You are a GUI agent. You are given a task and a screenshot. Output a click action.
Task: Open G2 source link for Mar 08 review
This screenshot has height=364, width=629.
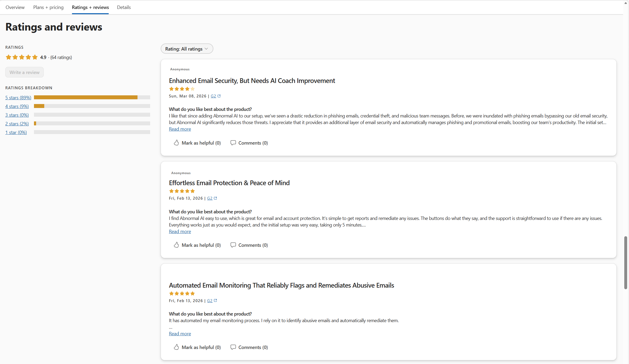click(x=213, y=96)
